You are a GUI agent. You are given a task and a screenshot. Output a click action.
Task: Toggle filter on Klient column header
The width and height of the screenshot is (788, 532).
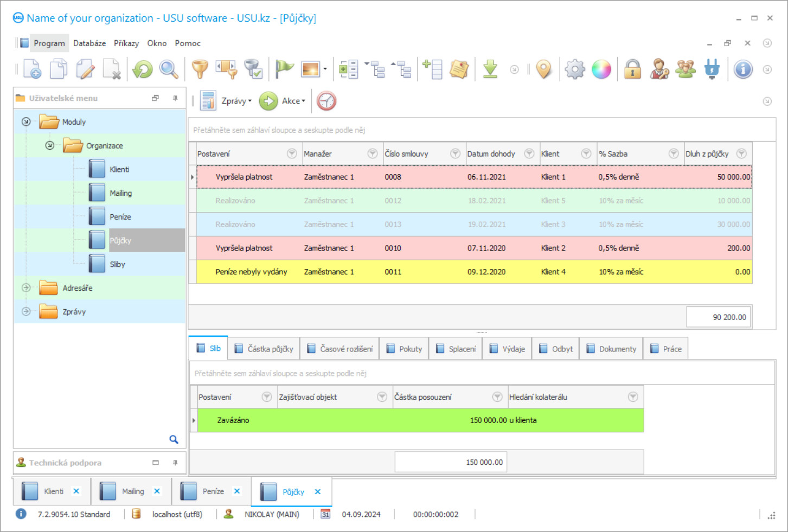point(586,154)
